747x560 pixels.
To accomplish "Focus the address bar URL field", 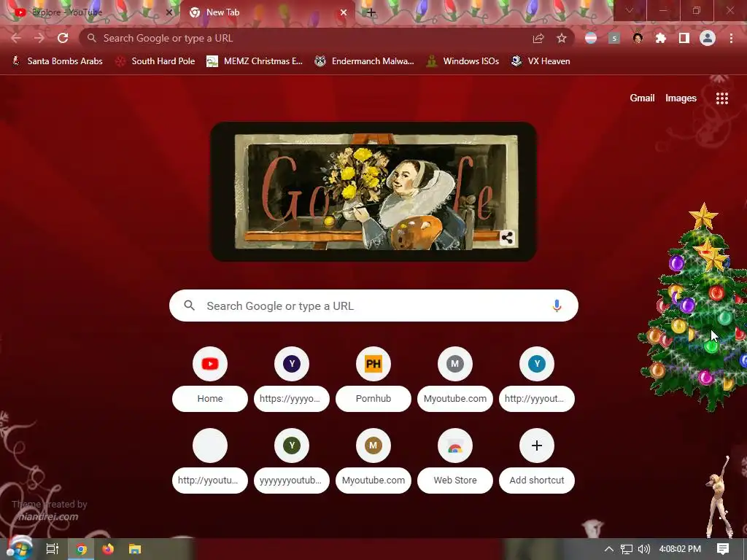I will (x=305, y=38).
